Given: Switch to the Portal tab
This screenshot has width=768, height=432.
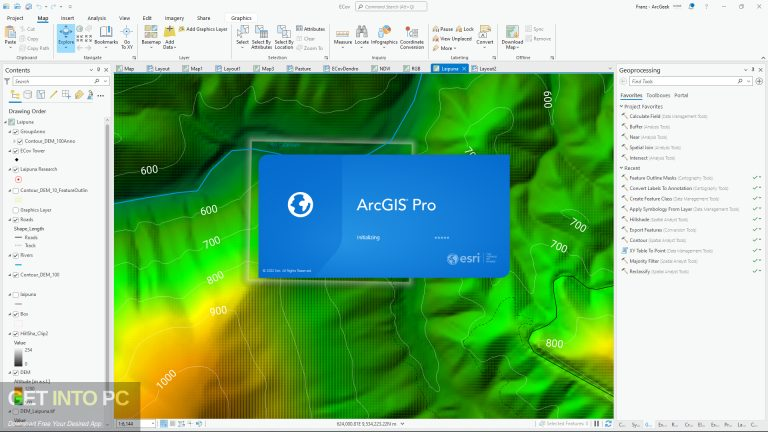Looking at the screenshot, I should point(681,95).
